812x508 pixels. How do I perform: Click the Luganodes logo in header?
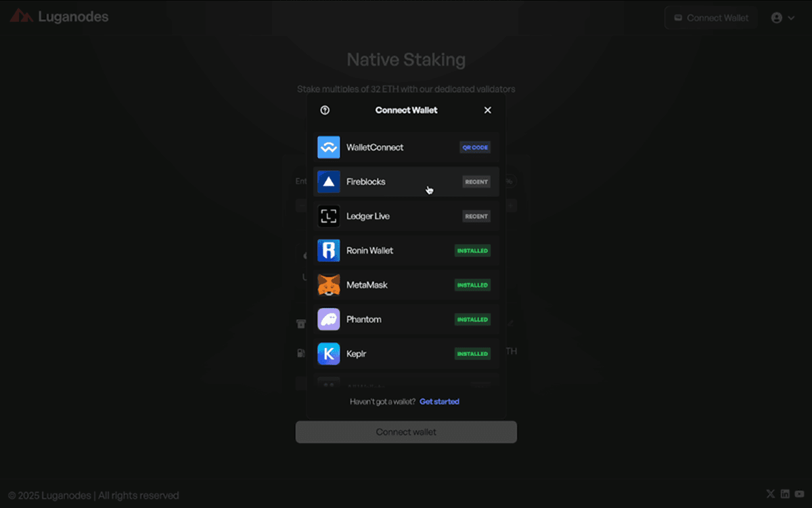[59, 17]
